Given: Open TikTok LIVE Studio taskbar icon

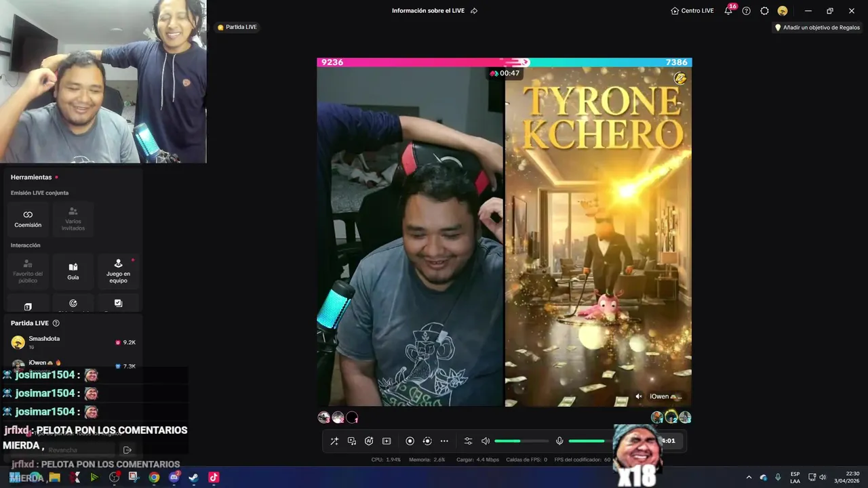Looking at the screenshot, I should tap(214, 477).
